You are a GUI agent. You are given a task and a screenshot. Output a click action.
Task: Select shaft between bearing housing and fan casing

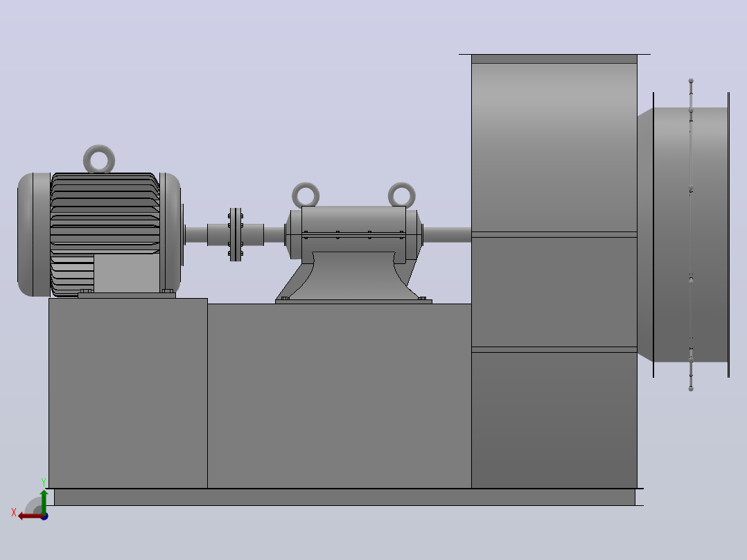coord(447,235)
